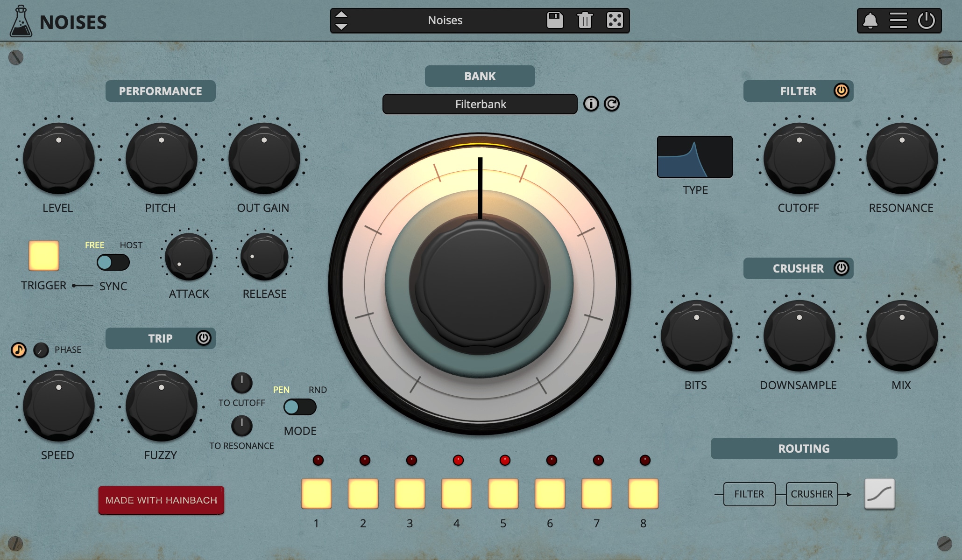
Task: Open the hamburger menu at top right
Action: 899,20
